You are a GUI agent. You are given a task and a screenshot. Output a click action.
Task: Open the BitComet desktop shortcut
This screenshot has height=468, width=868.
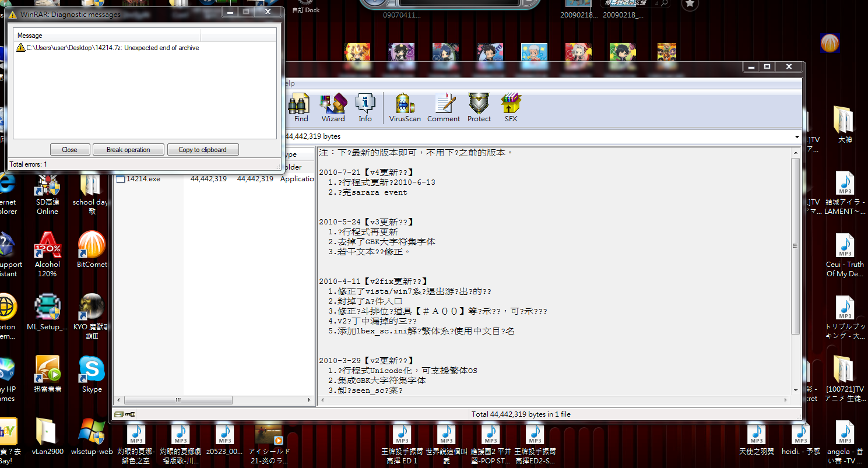tap(92, 249)
